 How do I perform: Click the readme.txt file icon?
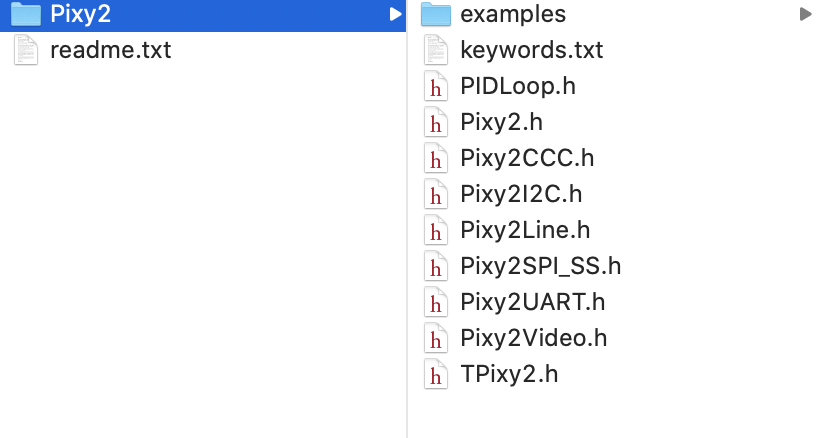pyautogui.click(x=26, y=50)
